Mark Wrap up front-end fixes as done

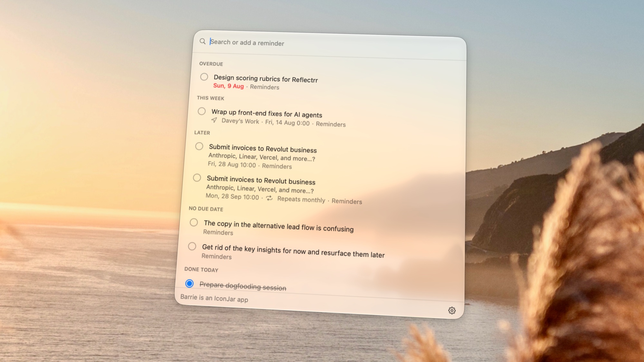click(x=202, y=111)
